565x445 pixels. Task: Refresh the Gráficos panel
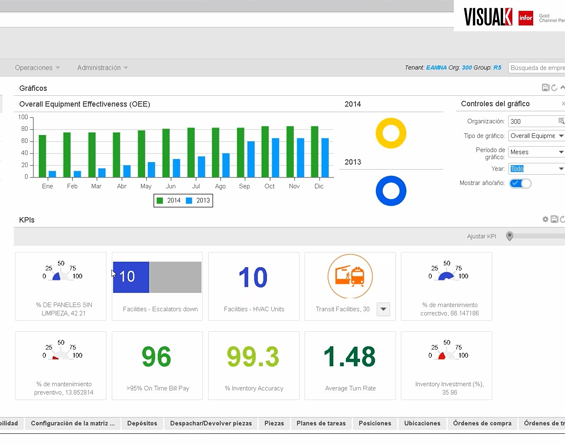pos(554,88)
